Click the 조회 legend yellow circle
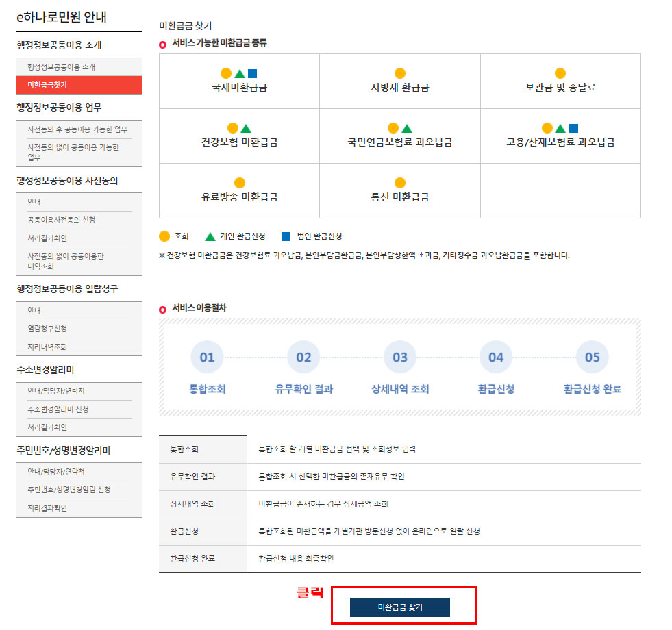 click(164, 236)
